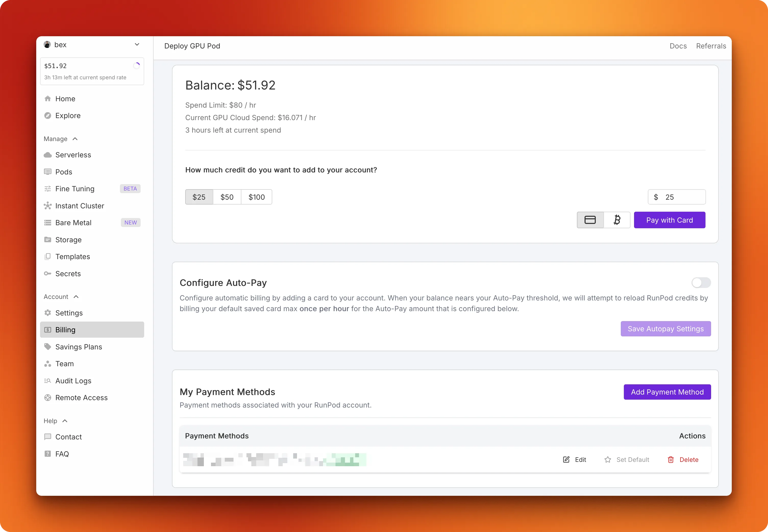This screenshot has width=768, height=532.
Task: Open Templates via its sidebar icon
Action: [48, 256]
